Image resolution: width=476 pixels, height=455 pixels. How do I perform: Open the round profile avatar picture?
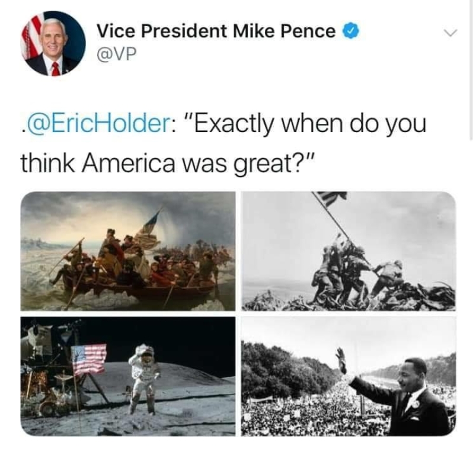tap(53, 43)
